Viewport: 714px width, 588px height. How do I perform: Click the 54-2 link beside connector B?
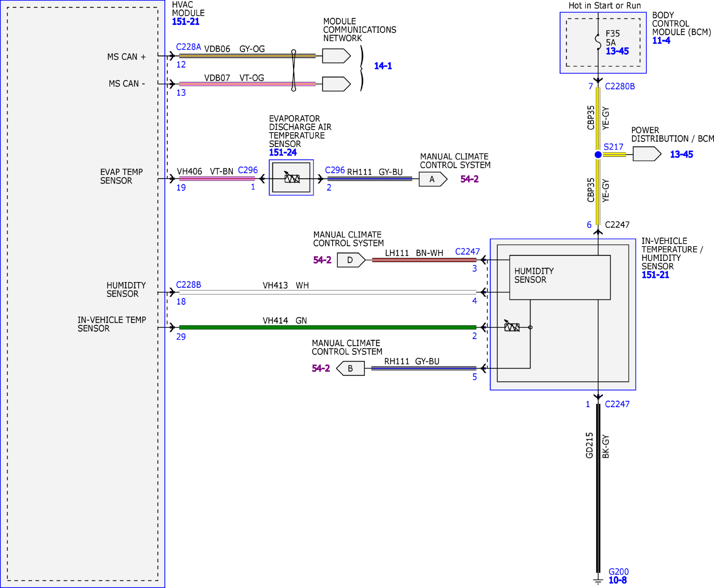pyautogui.click(x=321, y=368)
